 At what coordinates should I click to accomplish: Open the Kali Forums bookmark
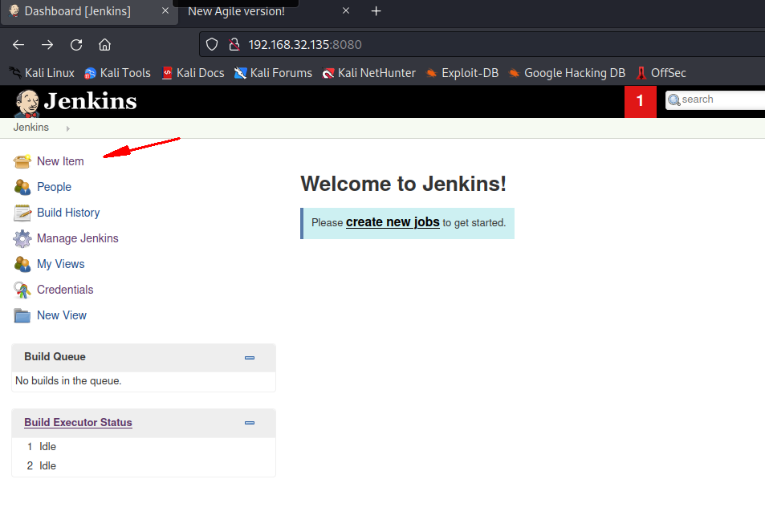[x=273, y=73]
